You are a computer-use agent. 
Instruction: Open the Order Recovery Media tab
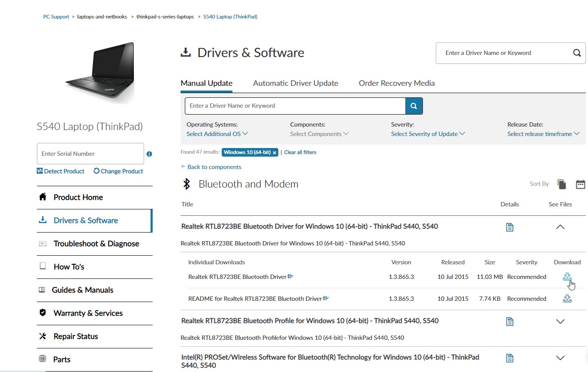coord(396,83)
